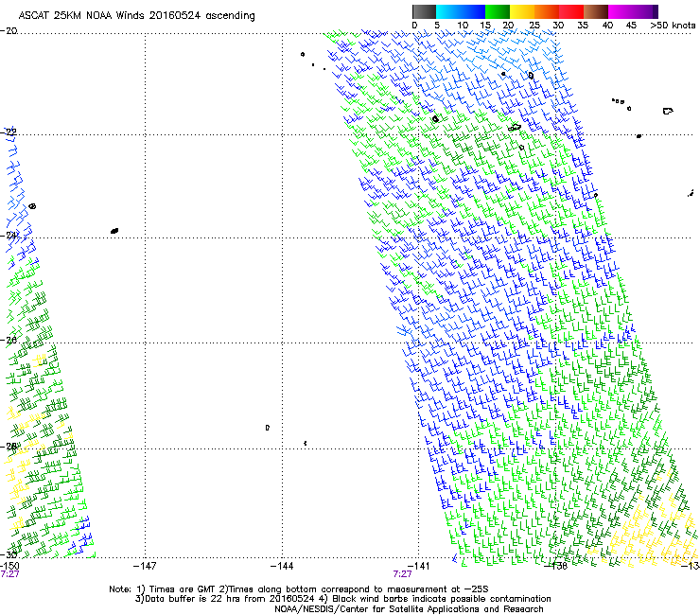Screen dimensions: 700x615
Task: Click the purple 7:27 timestamp beside -141
Action: pos(402,574)
